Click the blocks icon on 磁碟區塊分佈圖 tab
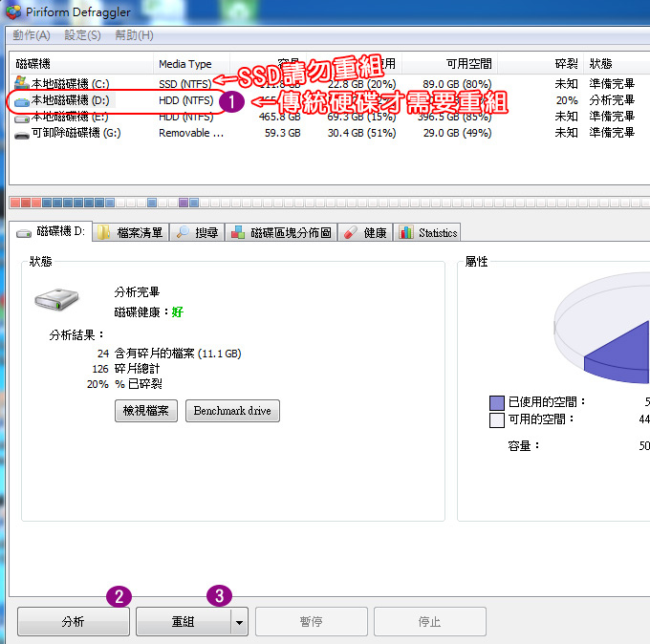Image resolution: width=650 pixels, height=644 pixels. coord(238,232)
